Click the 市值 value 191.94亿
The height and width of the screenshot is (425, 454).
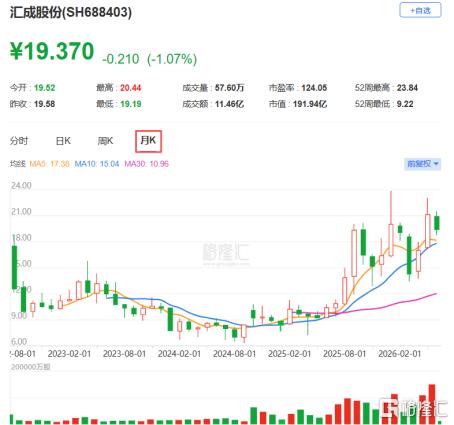pos(310,104)
